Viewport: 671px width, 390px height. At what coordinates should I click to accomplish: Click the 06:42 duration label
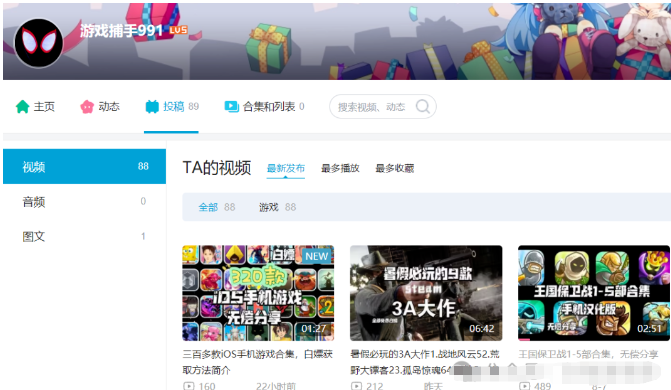click(x=481, y=328)
